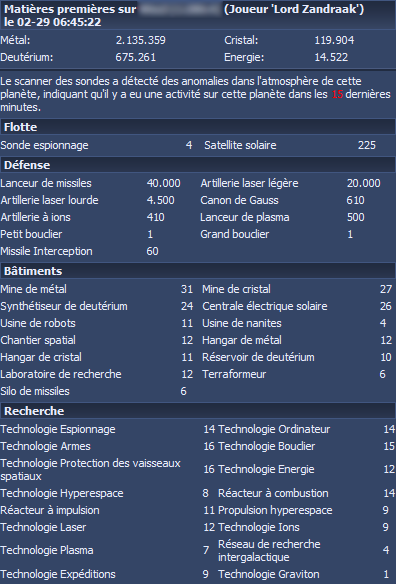Click the Canon de Gauss entry
The width and height of the screenshot is (396, 584).
pyautogui.click(x=239, y=200)
